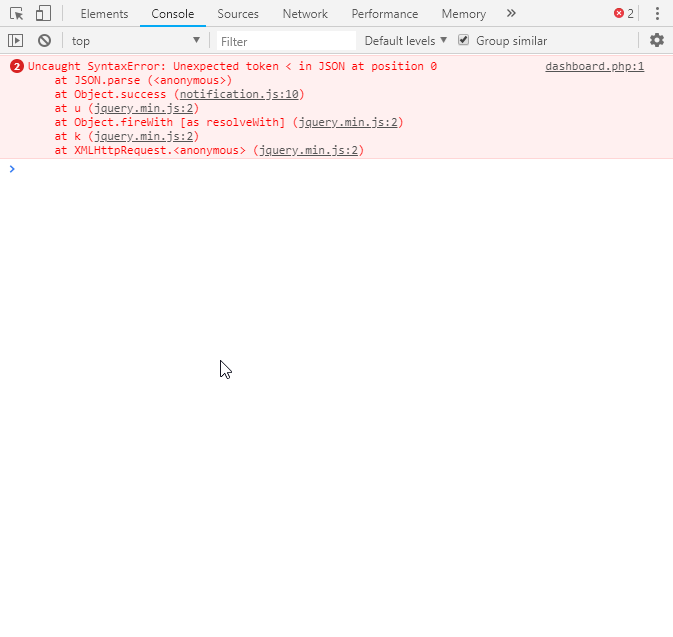The height and width of the screenshot is (637, 673).
Task: Select the 'at Object.success' stack text
Action: 110,94
